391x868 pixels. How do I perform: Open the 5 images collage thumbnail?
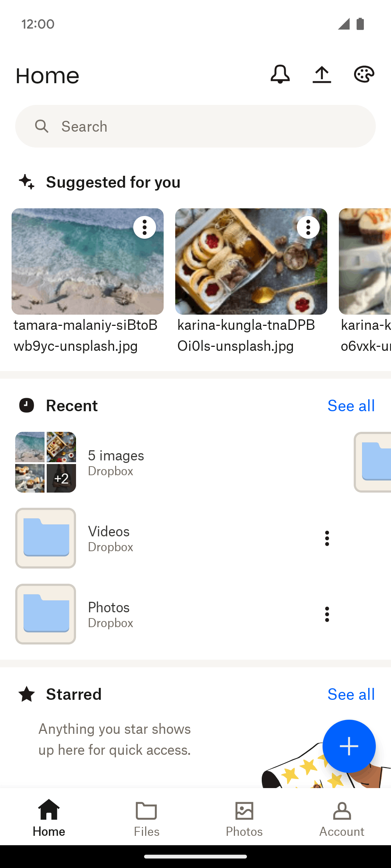click(x=46, y=462)
